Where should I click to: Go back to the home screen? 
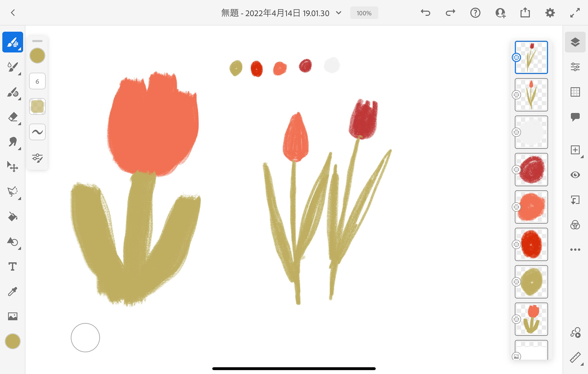[13, 13]
